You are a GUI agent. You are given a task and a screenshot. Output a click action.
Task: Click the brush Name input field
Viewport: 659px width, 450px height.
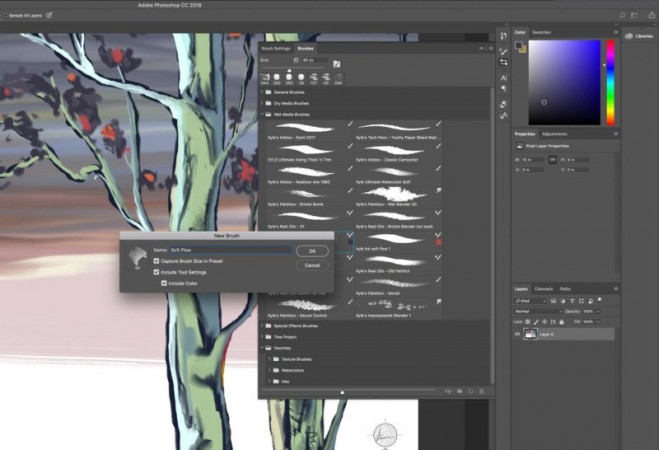pos(230,250)
